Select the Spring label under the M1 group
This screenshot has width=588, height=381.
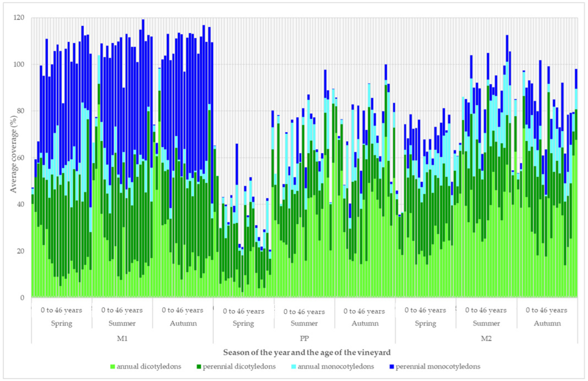pyautogui.click(x=62, y=323)
